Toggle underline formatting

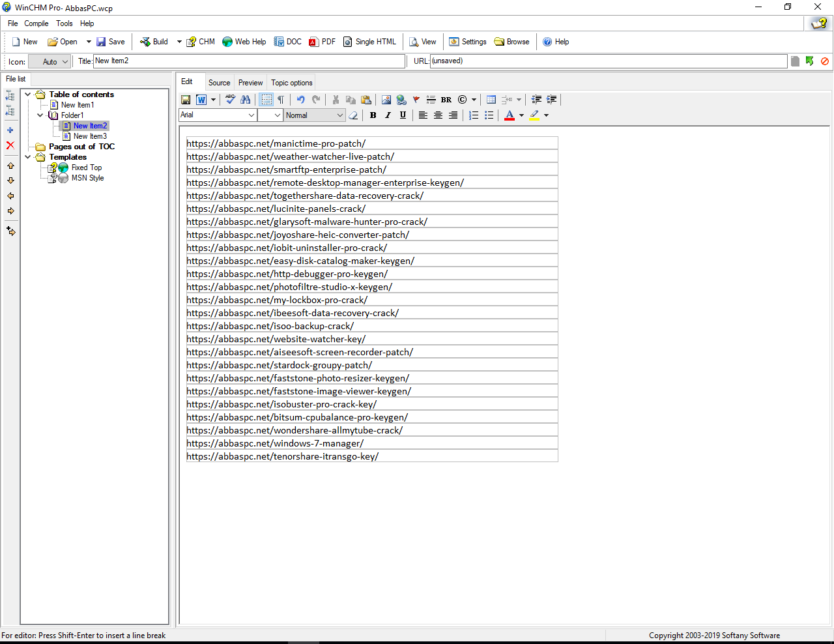[403, 115]
